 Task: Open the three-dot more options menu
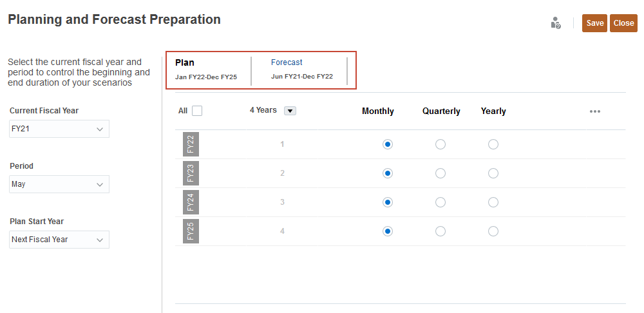click(x=595, y=111)
